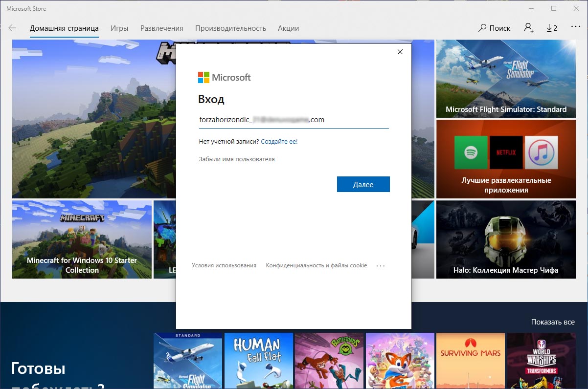This screenshot has height=389, width=588.
Task: Click the Готовы heading text
Action: point(38,368)
